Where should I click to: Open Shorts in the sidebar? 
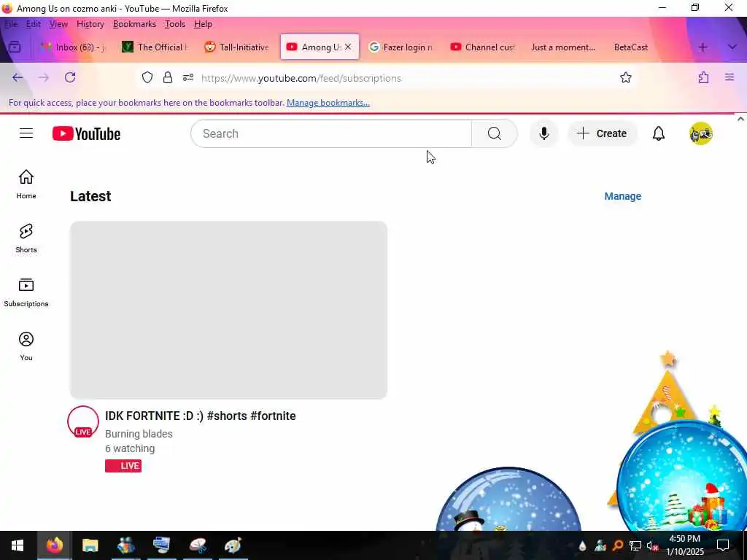[x=26, y=238]
